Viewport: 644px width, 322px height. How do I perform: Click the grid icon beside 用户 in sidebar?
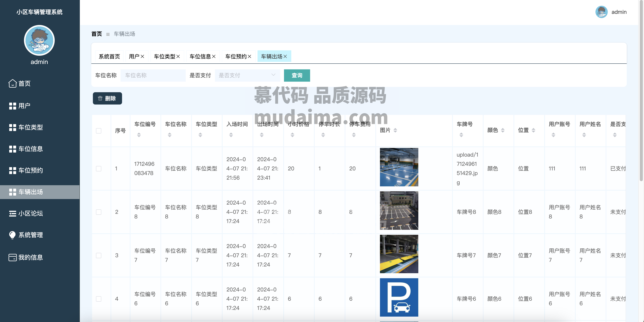pyautogui.click(x=12, y=106)
